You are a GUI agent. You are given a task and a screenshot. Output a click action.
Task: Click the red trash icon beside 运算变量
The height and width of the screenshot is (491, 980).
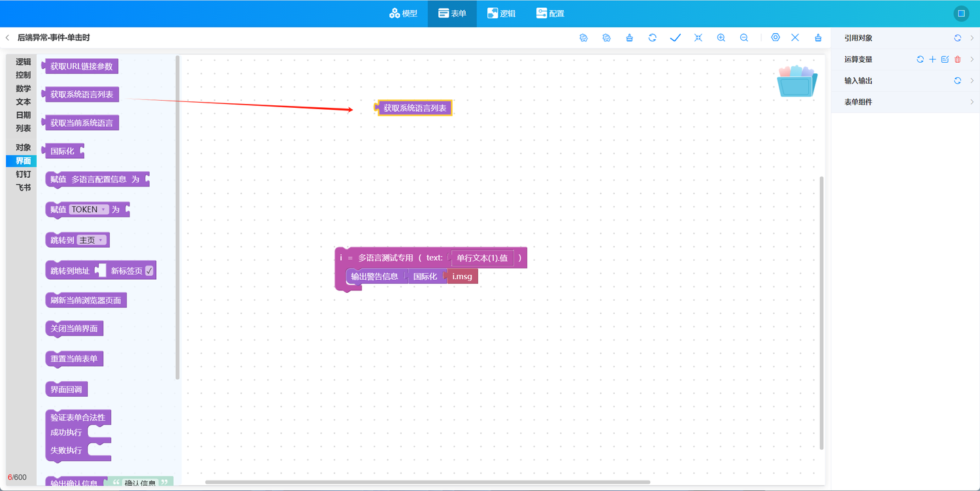(x=958, y=59)
